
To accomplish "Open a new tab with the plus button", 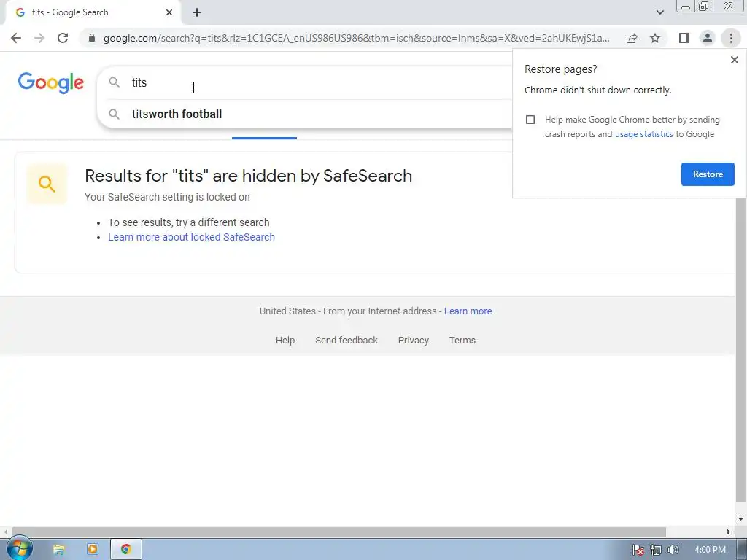I will tap(197, 12).
